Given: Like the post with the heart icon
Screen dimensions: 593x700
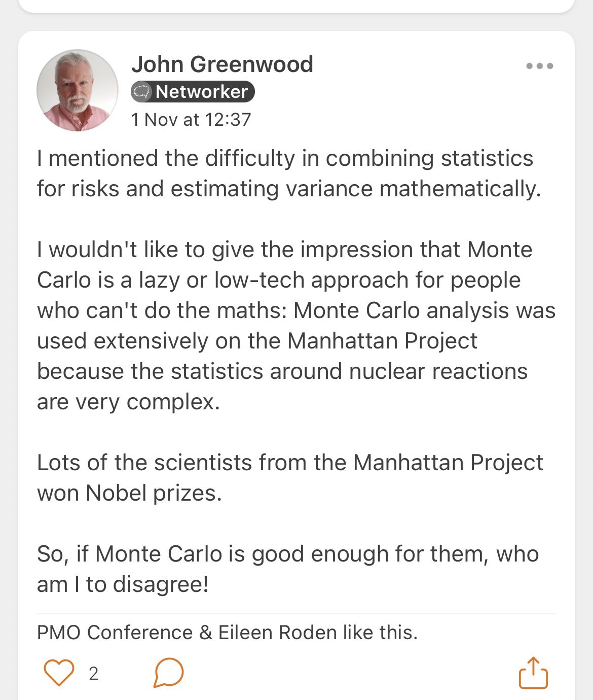Looking at the screenshot, I should (59, 673).
